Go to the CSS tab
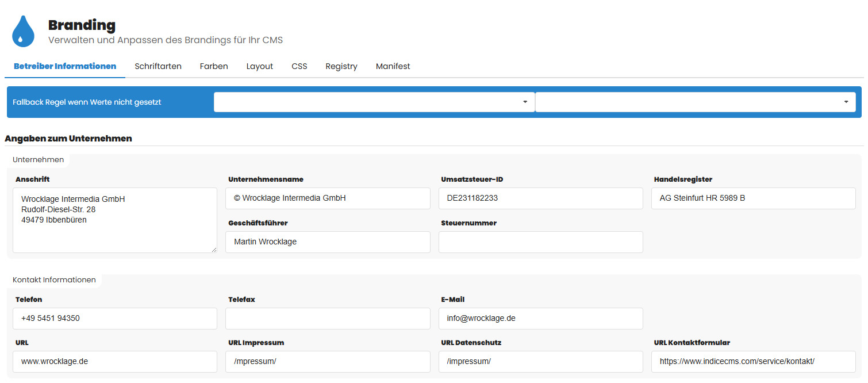 point(299,66)
